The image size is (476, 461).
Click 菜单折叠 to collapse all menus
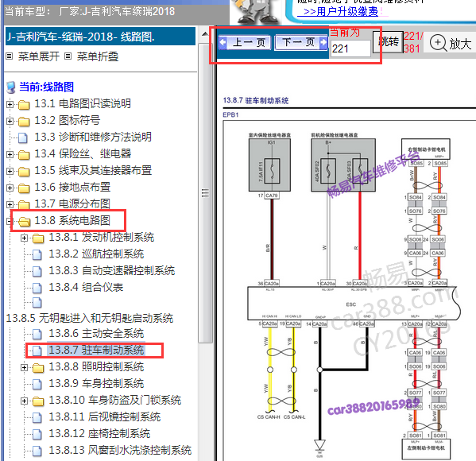[98, 56]
